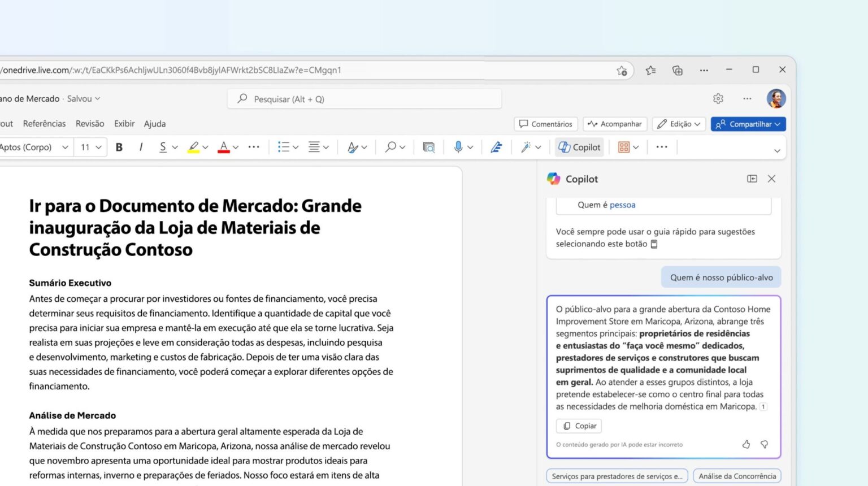868x486 pixels.
Task: Open the Ajuda tab
Action: 155,124
